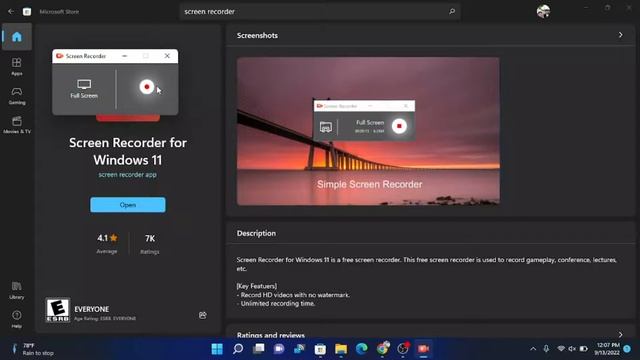640x360 pixels.
Task: Click the share icon next to ESRB rating
Action: pyautogui.click(x=202, y=315)
